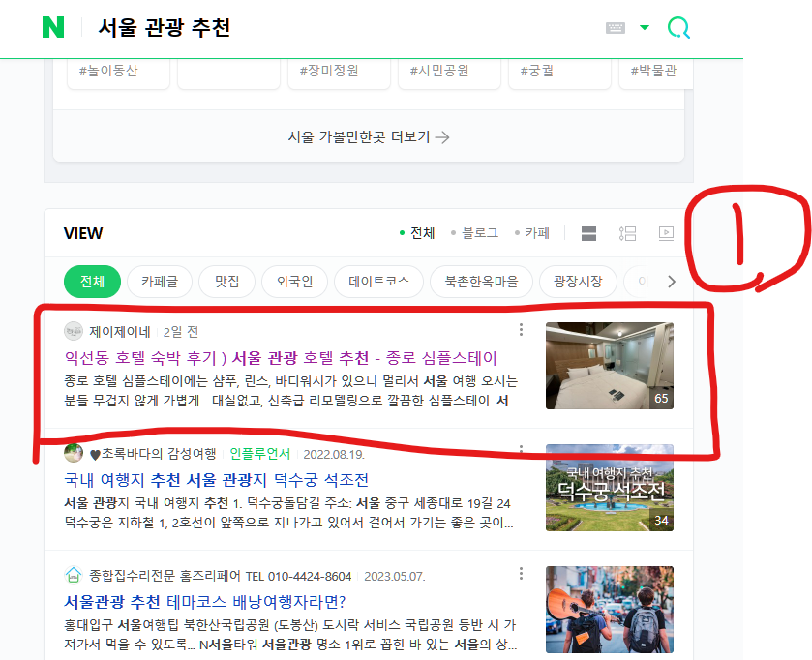
Task: Select the 광장시장 filter chip
Action: pyautogui.click(x=578, y=282)
